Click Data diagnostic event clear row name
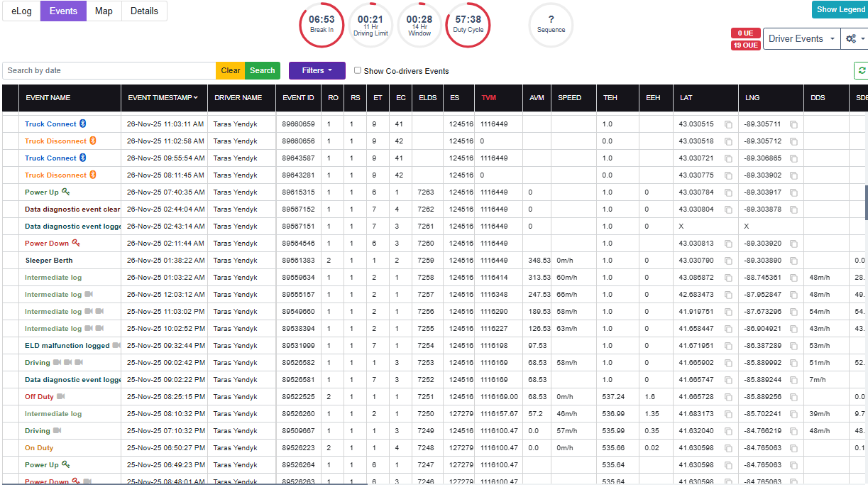This screenshot has width=868, height=485. (x=72, y=209)
